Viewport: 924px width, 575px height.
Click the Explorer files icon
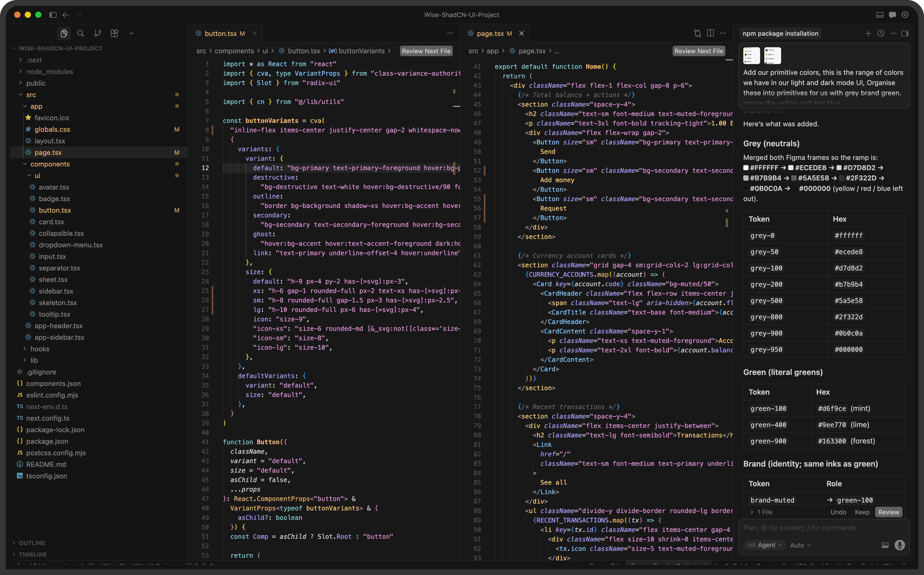[x=64, y=33]
